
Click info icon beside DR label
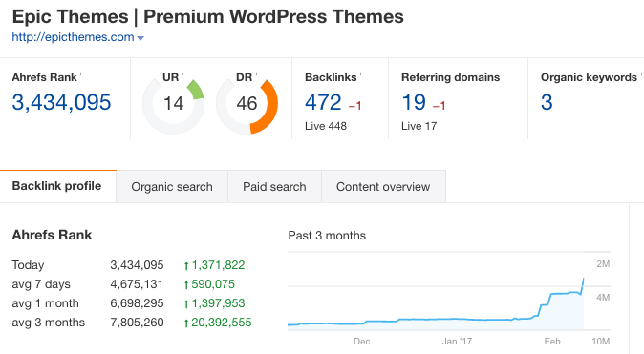[256, 74]
